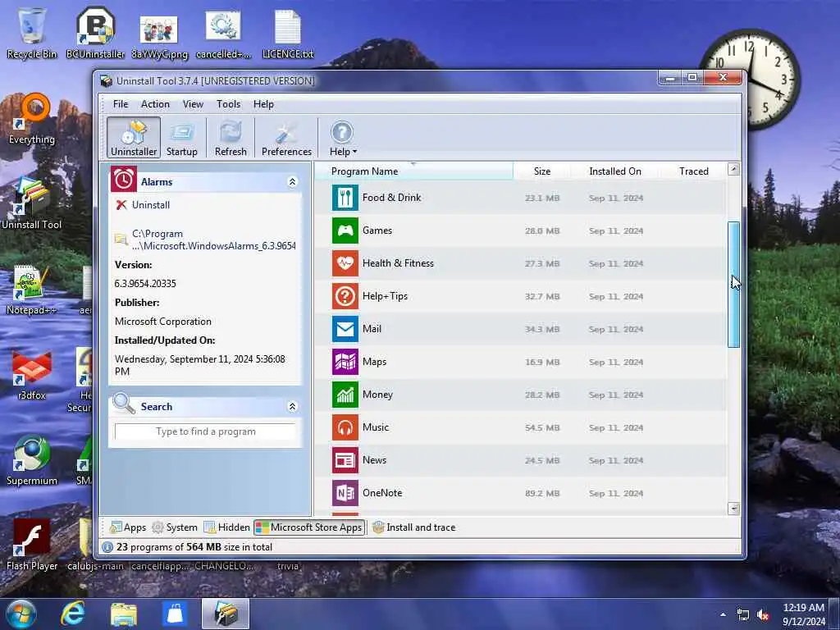Click the status bar info icon
Viewport: 840px width, 630px height.
point(107,547)
